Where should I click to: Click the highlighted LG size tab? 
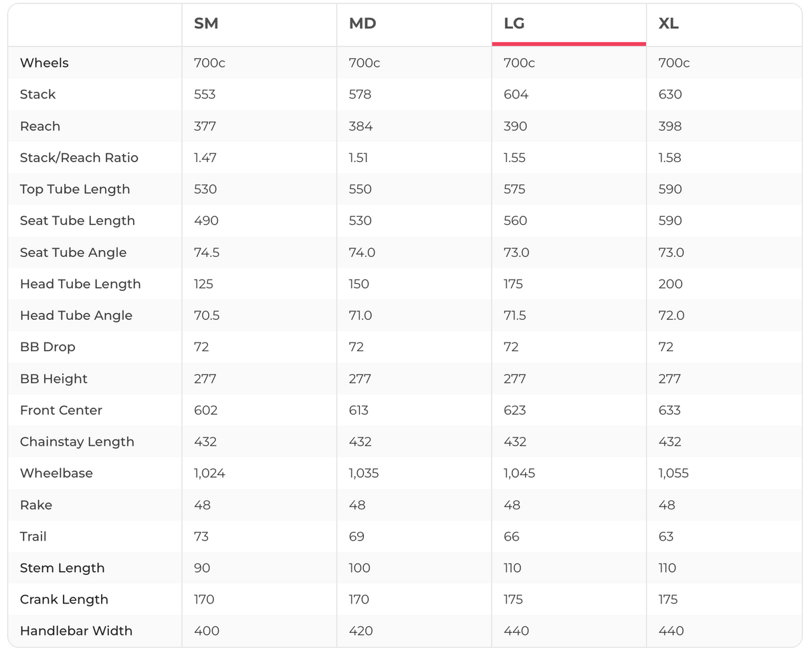(514, 23)
